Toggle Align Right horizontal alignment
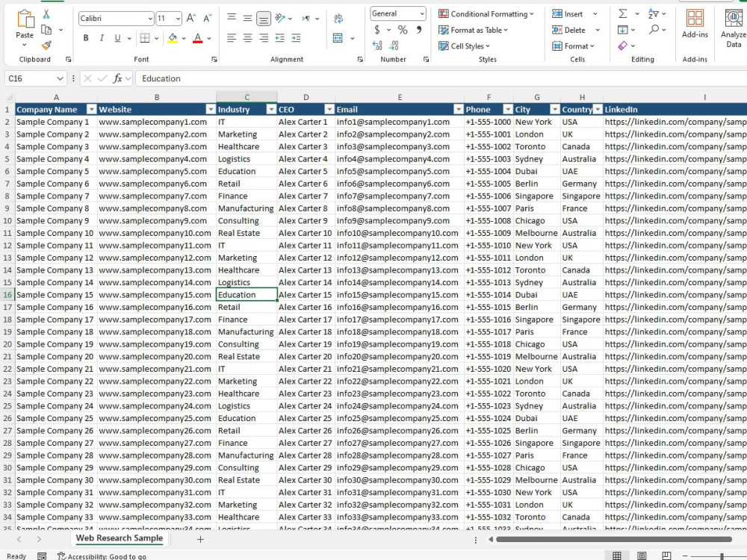This screenshot has width=747, height=560. pyautogui.click(x=264, y=38)
